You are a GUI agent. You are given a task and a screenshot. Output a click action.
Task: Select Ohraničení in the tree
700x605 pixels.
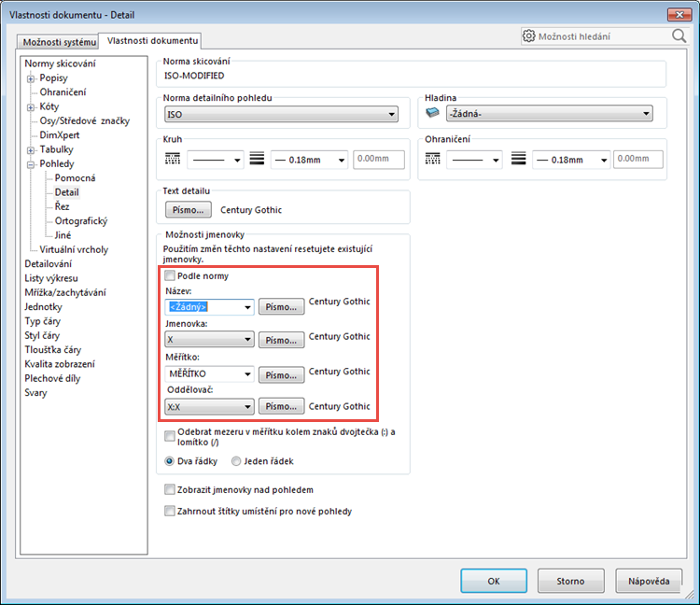point(63,92)
